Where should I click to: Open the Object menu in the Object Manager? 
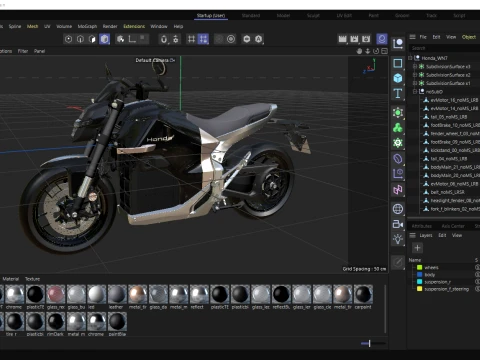coord(469,37)
